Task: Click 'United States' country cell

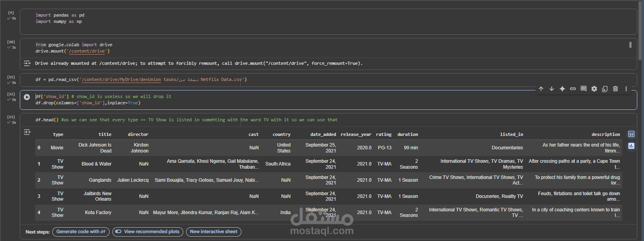Action: click(x=284, y=148)
